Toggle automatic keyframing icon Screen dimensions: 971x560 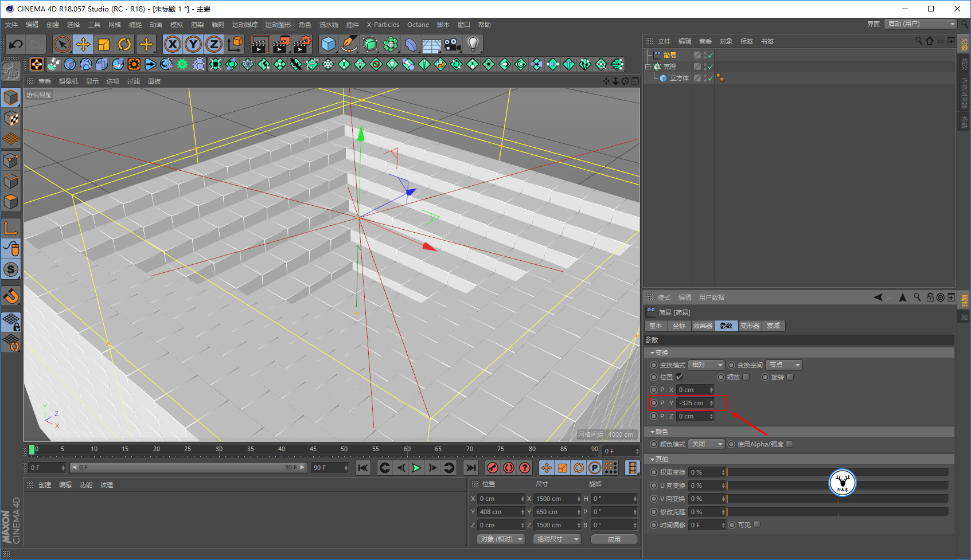[x=508, y=468]
